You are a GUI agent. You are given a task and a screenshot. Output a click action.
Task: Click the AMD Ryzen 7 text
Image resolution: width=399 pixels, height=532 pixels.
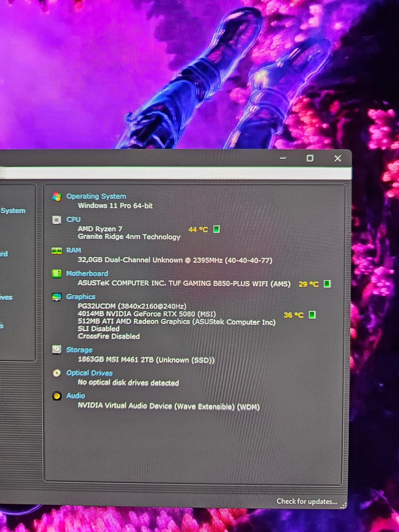tap(100, 229)
